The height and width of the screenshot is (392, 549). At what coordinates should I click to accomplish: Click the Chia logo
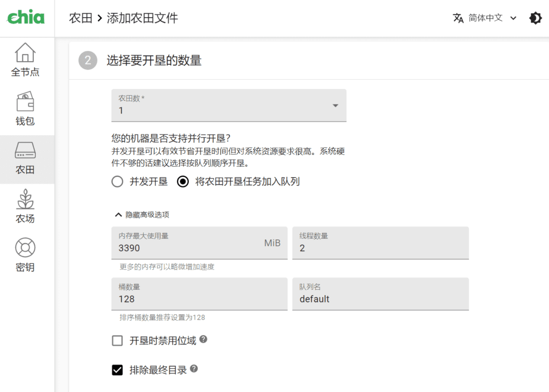[x=26, y=17]
